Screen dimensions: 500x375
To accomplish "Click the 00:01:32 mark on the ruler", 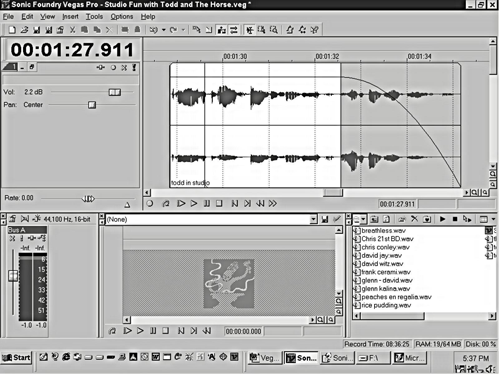I will pos(327,56).
